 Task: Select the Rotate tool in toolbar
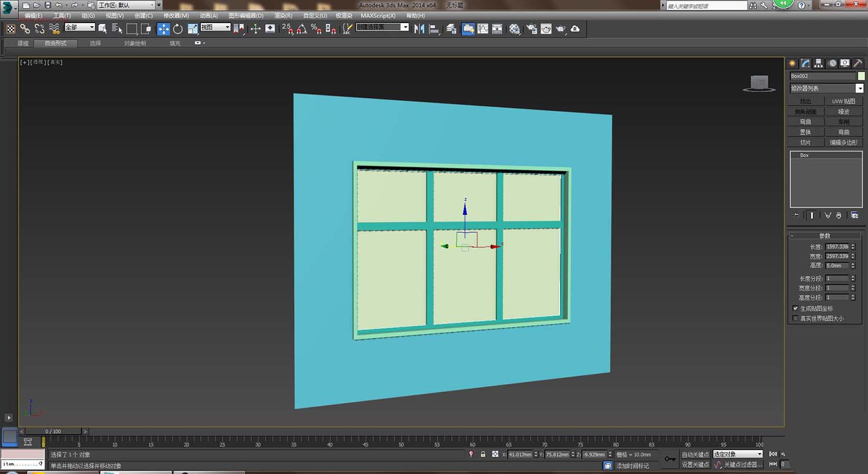pos(178,29)
